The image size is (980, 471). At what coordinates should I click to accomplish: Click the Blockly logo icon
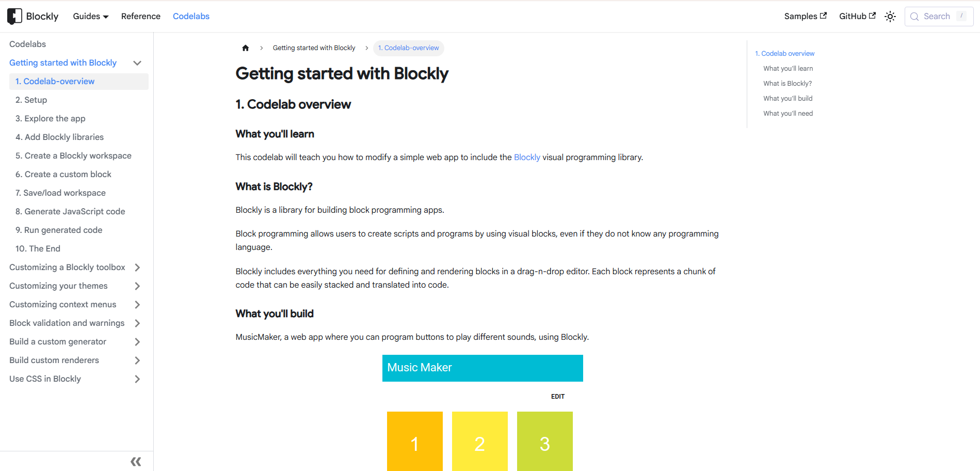pos(14,16)
